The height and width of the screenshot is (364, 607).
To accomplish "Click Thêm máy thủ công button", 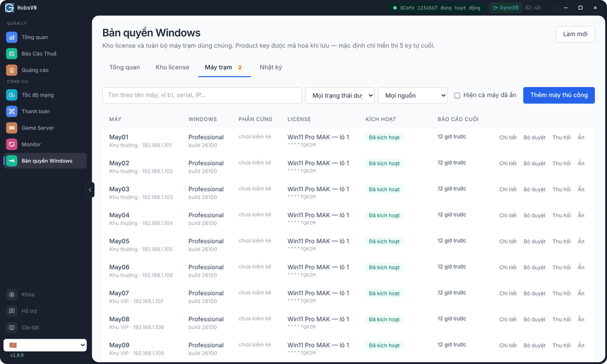I will click(x=558, y=95).
